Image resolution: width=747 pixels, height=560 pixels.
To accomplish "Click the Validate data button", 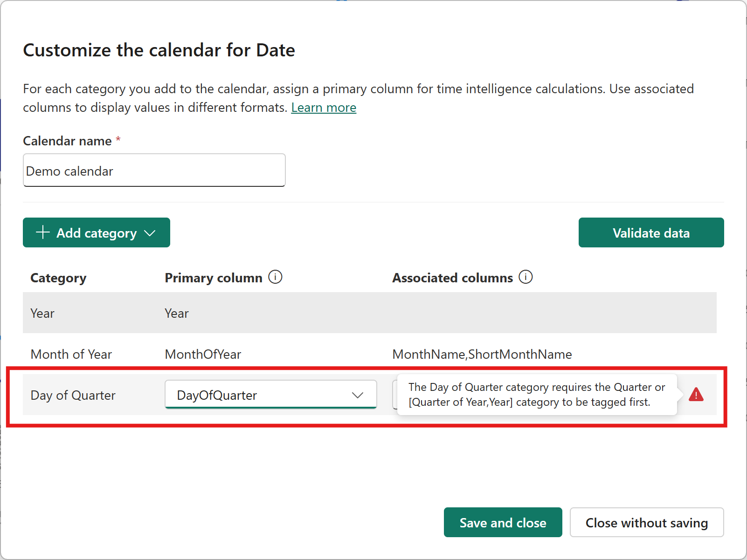I will tap(651, 232).
